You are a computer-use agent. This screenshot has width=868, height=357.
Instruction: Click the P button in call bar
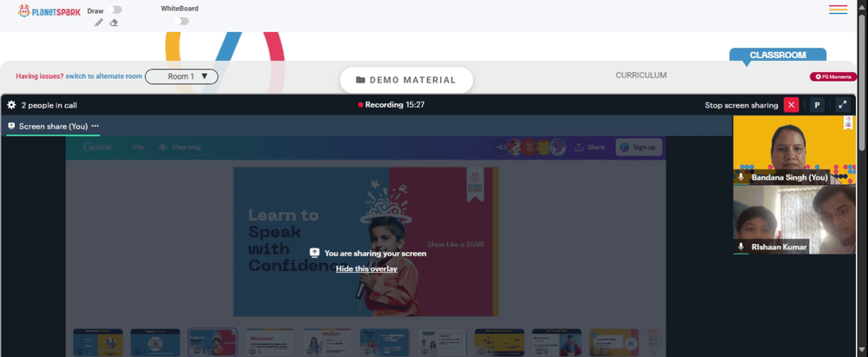click(817, 105)
